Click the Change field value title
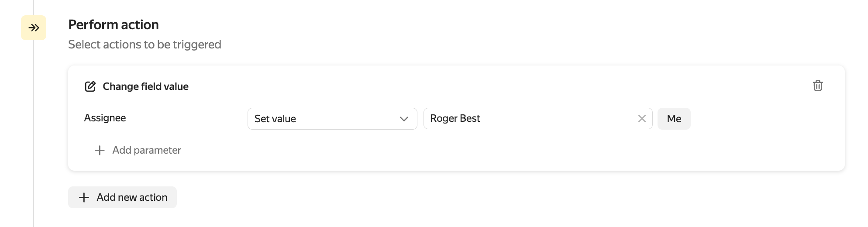 [145, 86]
